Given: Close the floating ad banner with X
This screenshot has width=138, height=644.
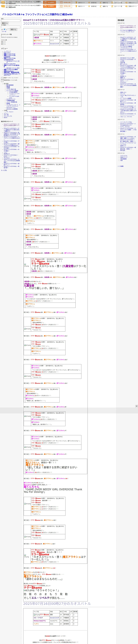Looking at the screenshot, I should coord(136,406).
